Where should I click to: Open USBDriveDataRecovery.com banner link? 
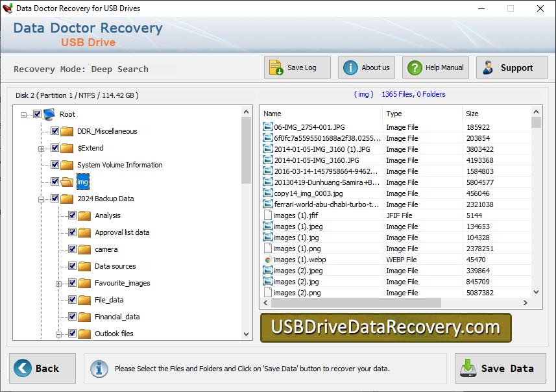pyautogui.click(x=385, y=328)
